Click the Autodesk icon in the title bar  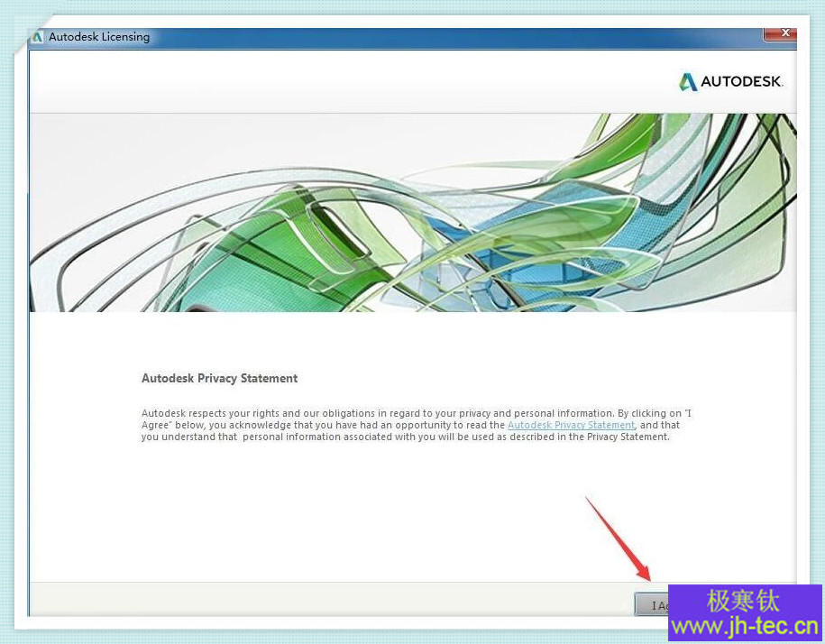click(x=37, y=37)
